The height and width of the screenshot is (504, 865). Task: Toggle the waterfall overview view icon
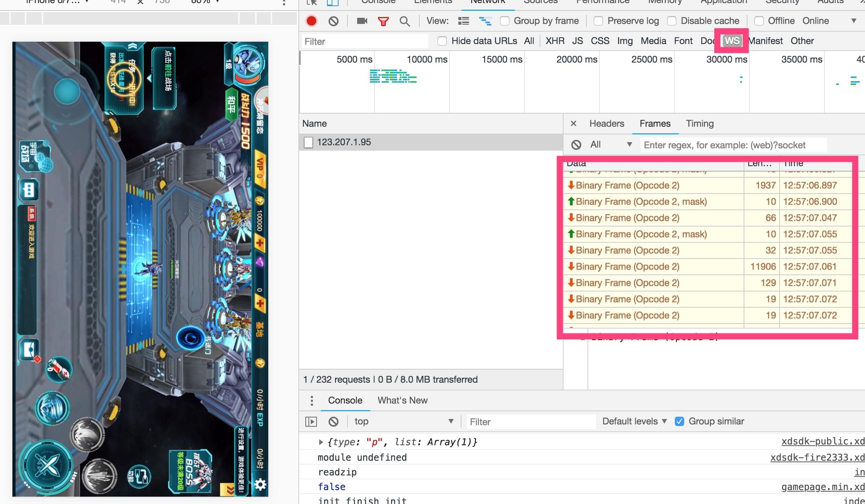coord(485,21)
